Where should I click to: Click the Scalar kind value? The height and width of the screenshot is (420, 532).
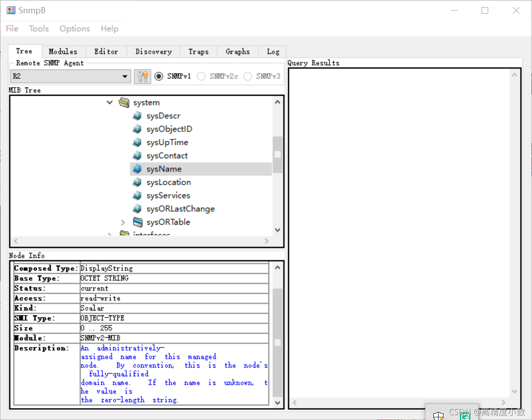[x=93, y=308]
